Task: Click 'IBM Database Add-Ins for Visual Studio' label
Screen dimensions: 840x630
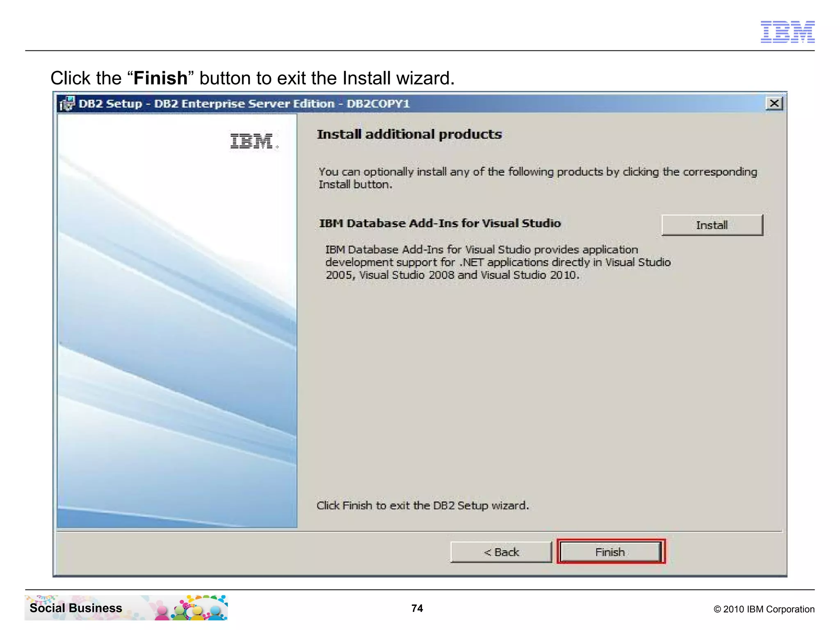Action: [440, 223]
